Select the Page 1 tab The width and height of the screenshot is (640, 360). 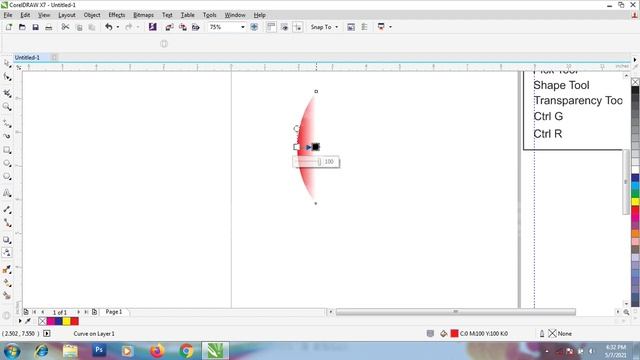(x=114, y=312)
